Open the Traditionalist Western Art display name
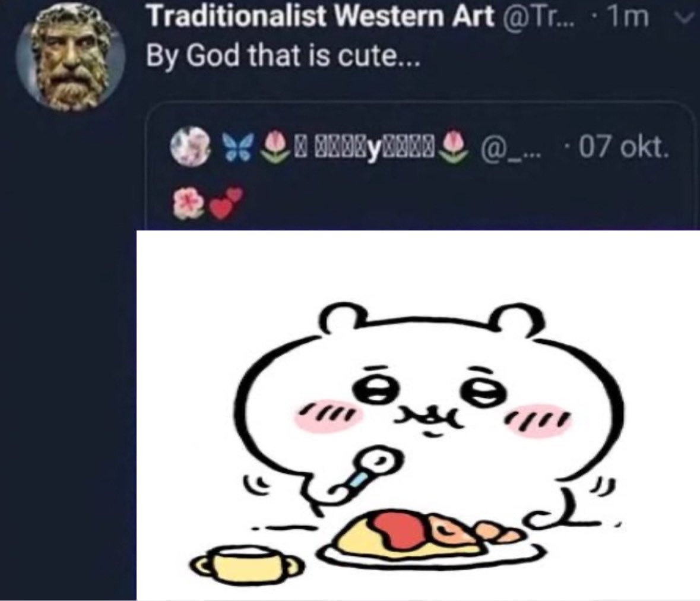 click(321, 17)
